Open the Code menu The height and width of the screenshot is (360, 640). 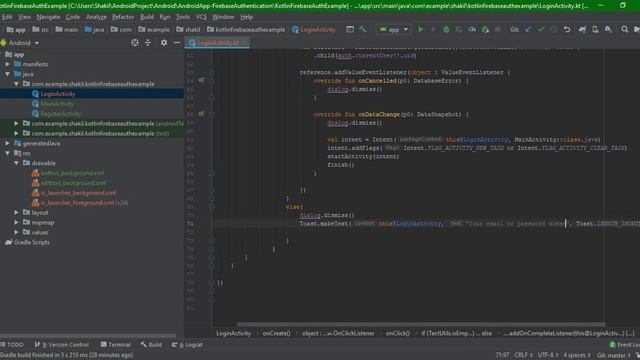coord(73,17)
